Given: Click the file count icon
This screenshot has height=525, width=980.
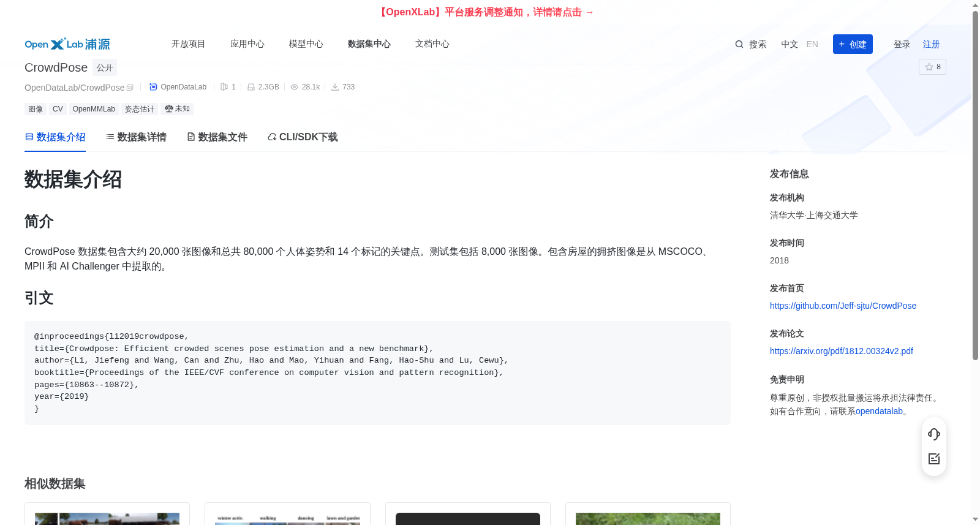Looking at the screenshot, I should coord(224,87).
